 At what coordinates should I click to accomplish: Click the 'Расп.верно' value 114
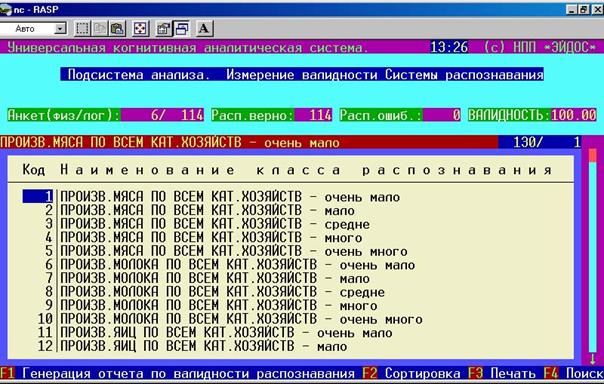click(x=313, y=115)
